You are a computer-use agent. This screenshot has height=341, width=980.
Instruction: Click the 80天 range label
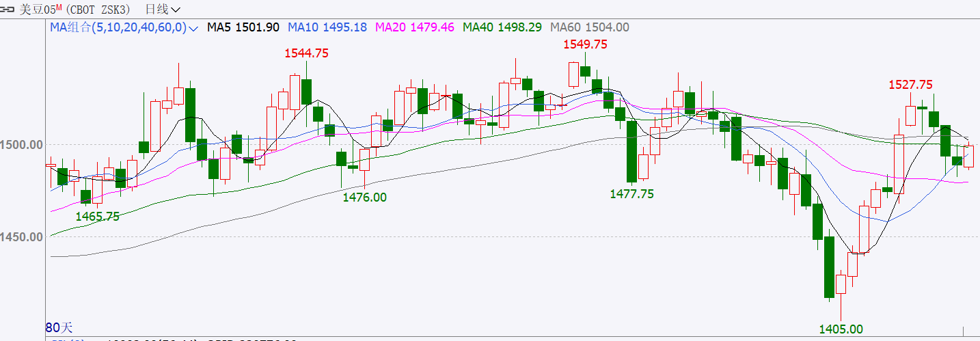pyautogui.click(x=59, y=327)
